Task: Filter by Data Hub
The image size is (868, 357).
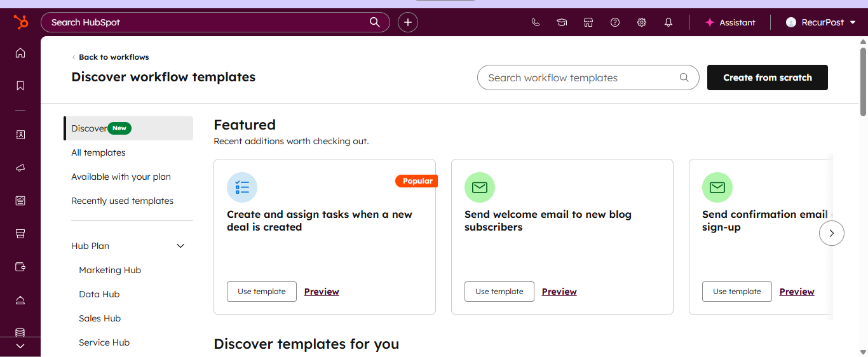Action: click(x=99, y=294)
